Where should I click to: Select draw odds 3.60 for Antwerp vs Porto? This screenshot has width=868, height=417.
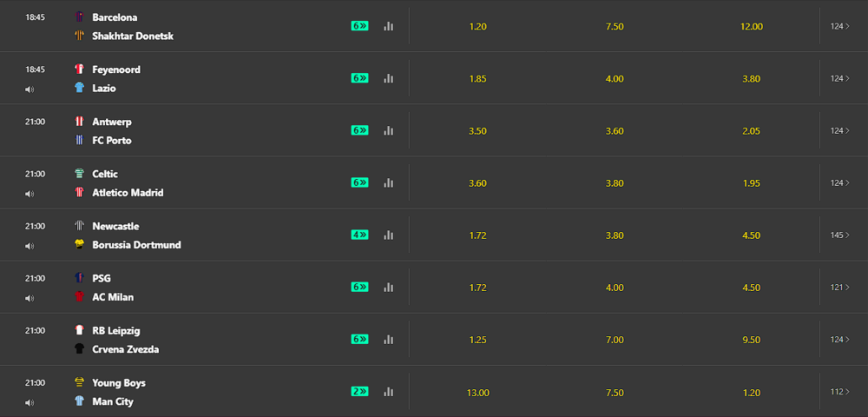coord(615,131)
